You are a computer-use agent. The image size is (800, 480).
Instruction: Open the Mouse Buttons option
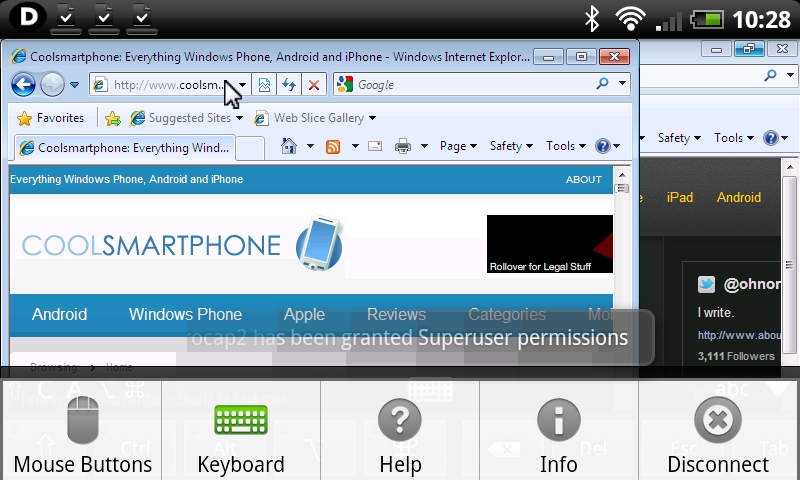coord(82,432)
